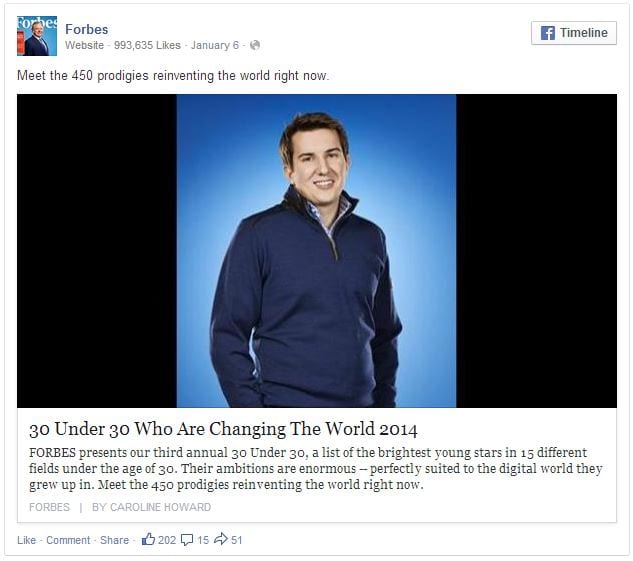Click the globe public audience icon
The height and width of the screenshot is (561, 633).
click(254, 45)
